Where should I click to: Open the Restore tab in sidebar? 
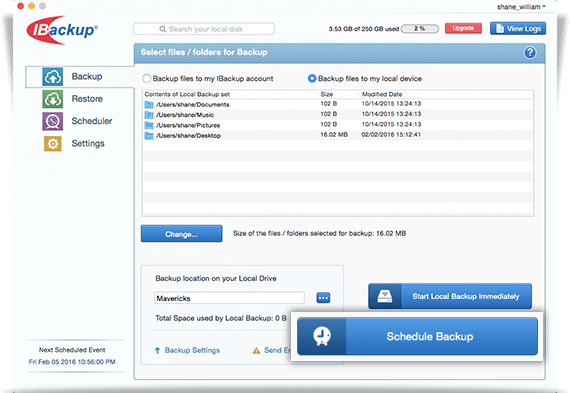pyautogui.click(x=73, y=99)
